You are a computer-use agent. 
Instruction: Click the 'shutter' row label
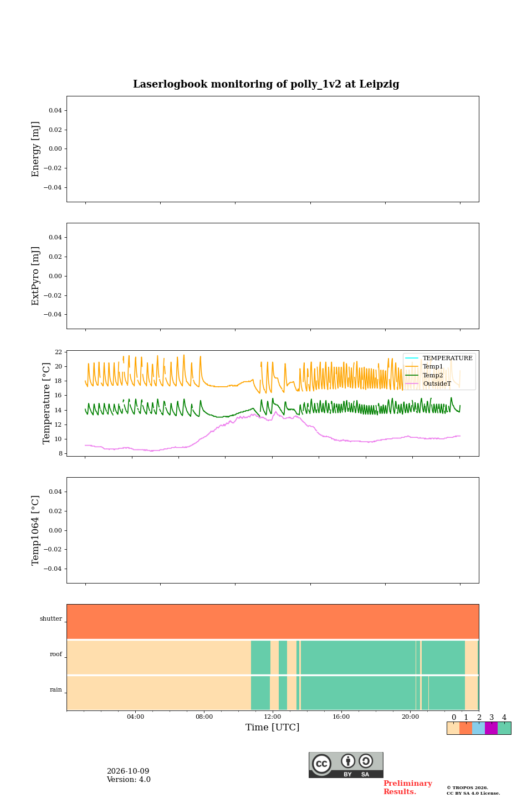tap(51, 618)
